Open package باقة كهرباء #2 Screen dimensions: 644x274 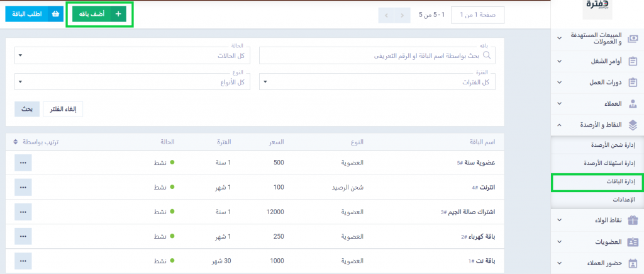478,237
